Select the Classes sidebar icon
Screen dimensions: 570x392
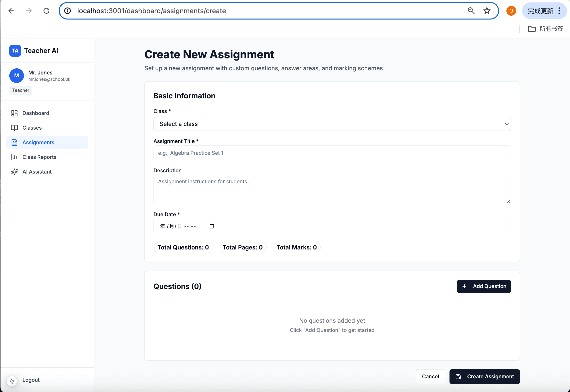14,127
